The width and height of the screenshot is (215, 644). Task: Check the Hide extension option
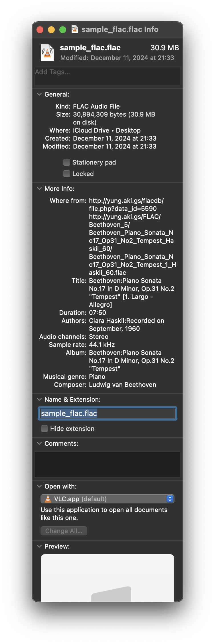[44, 429]
